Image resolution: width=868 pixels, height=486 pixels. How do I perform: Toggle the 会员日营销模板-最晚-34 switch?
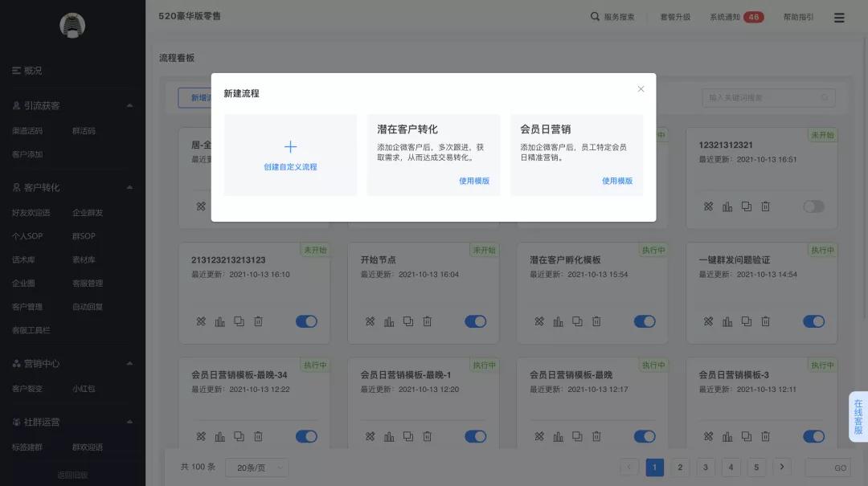306,436
